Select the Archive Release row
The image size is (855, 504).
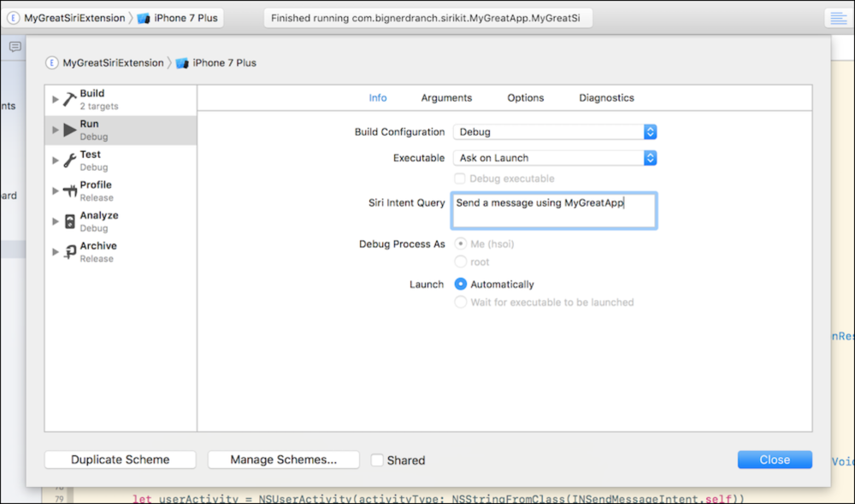[121, 252]
